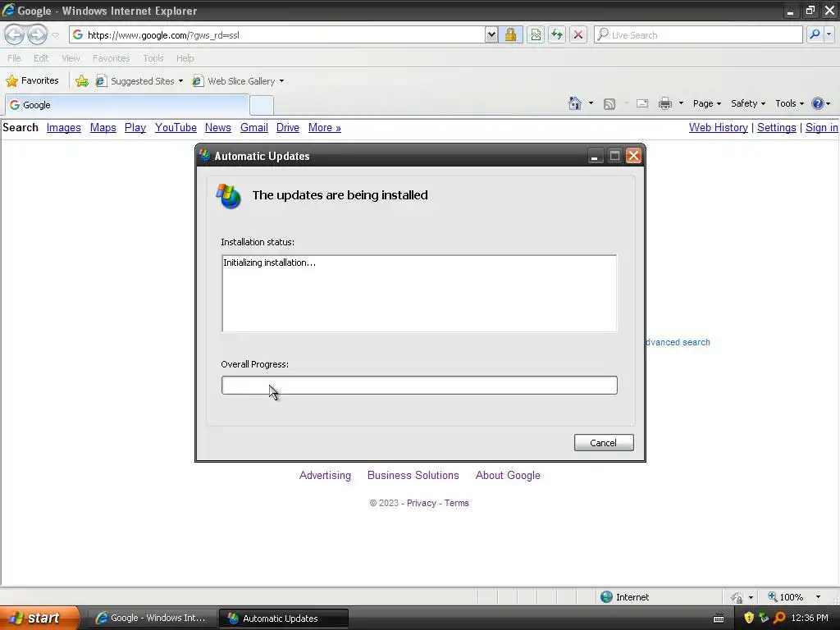Click the address bar URL field
Viewport: 840px width, 630px height.
click(x=277, y=34)
